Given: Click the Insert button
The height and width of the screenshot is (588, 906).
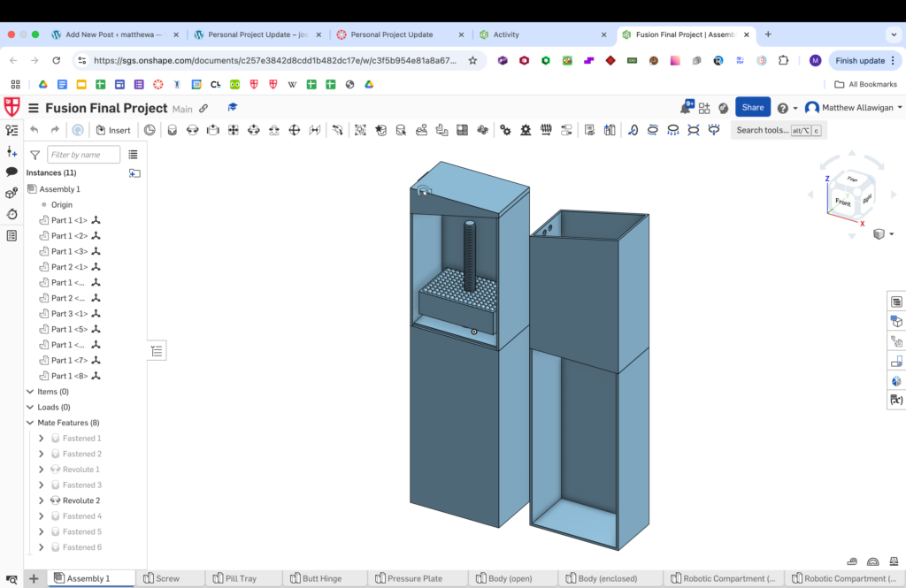Looking at the screenshot, I should point(113,130).
